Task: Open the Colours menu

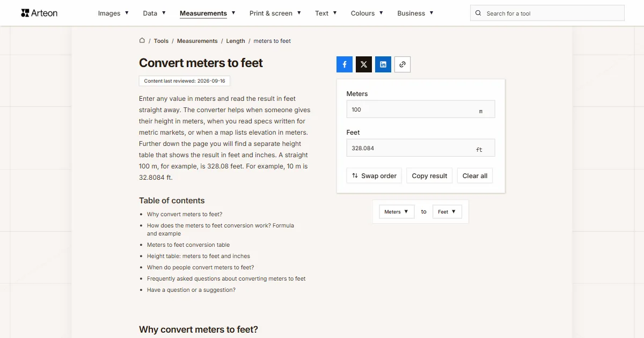Action: pyautogui.click(x=367, y=13)
